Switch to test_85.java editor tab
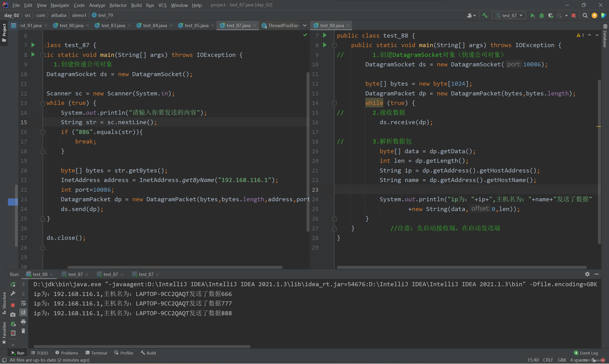The image size is (609, 364). click(196, 25)
